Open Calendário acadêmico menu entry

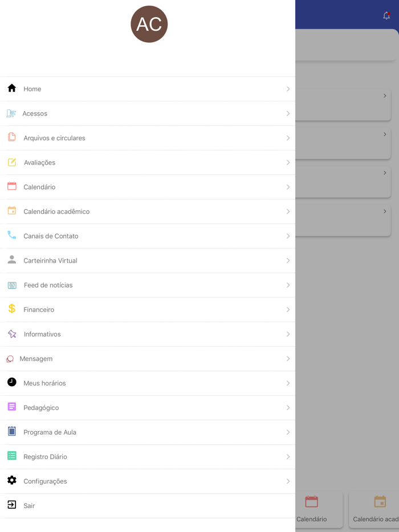(56, 211)
